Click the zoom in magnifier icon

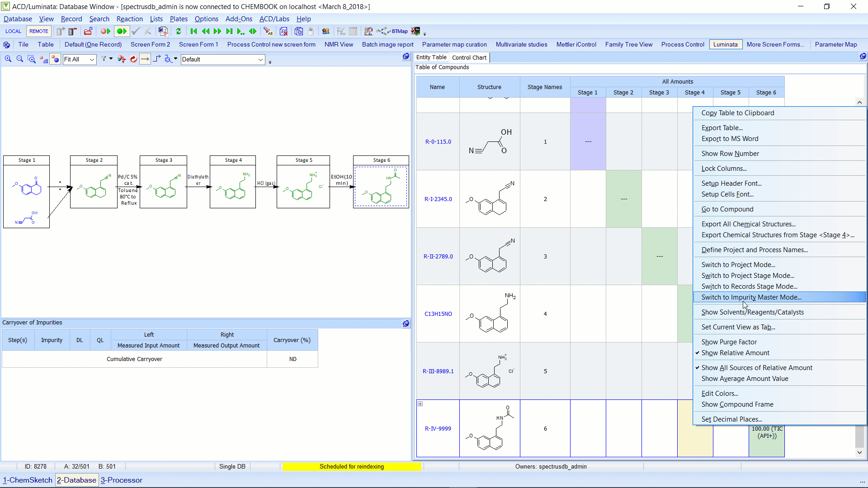point(8,59)
